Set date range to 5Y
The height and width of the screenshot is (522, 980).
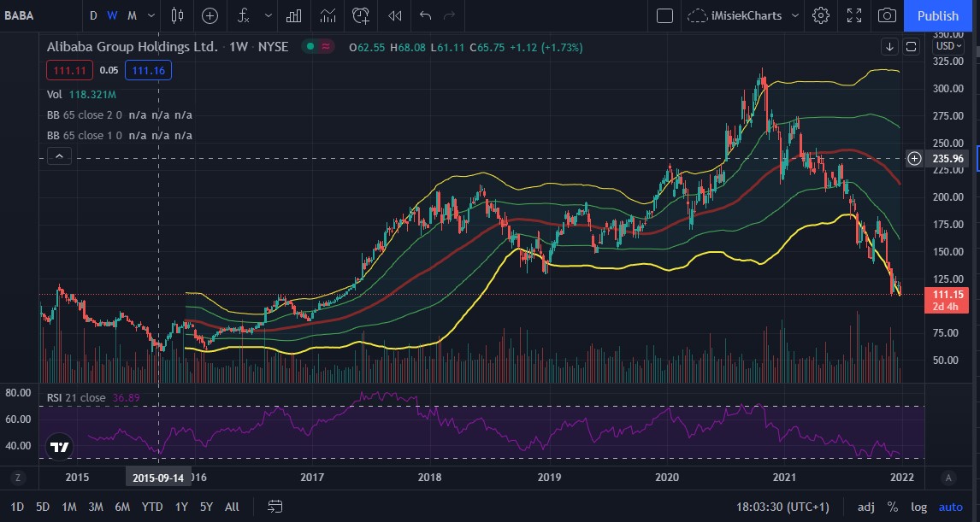coord(206,507)
